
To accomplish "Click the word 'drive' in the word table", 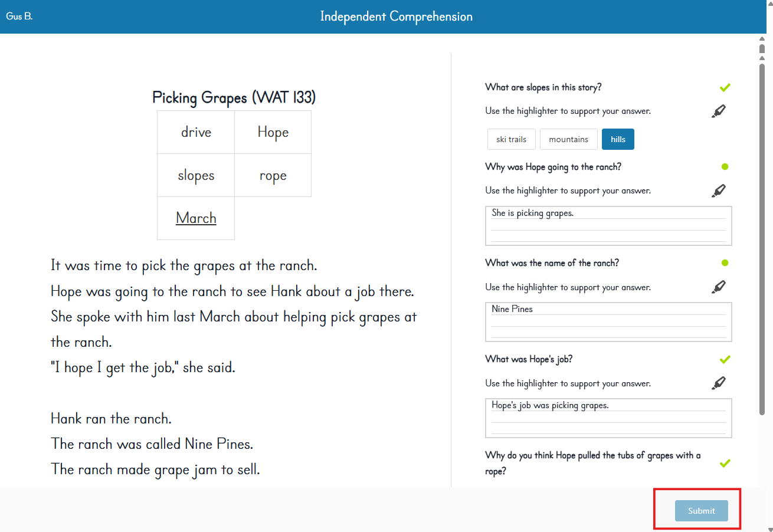I will tap(196, 132).
